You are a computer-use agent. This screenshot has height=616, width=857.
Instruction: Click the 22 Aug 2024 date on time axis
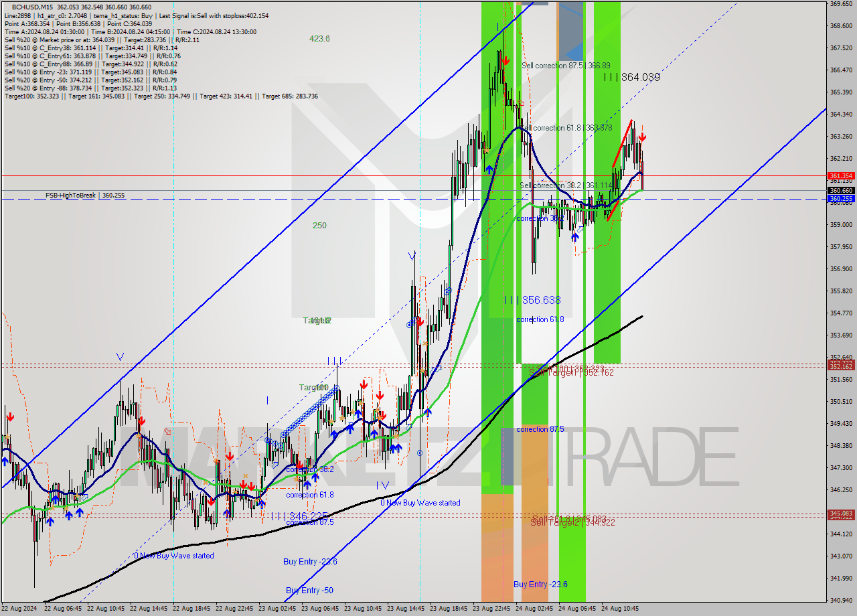pos(19,609)
